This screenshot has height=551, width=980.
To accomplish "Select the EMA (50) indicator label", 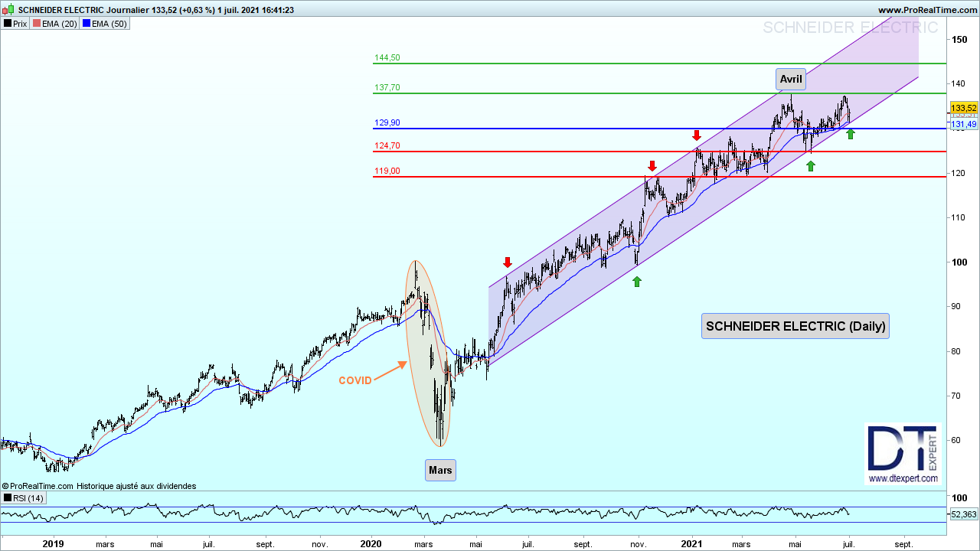I will click(x=109, y=24).
